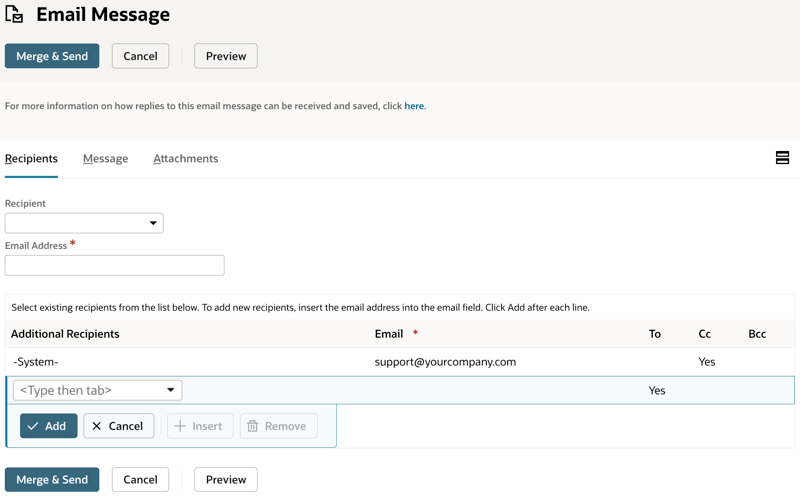Click the top Preview button
This screenshot has width=800, height=497.
tap(226, 56)
